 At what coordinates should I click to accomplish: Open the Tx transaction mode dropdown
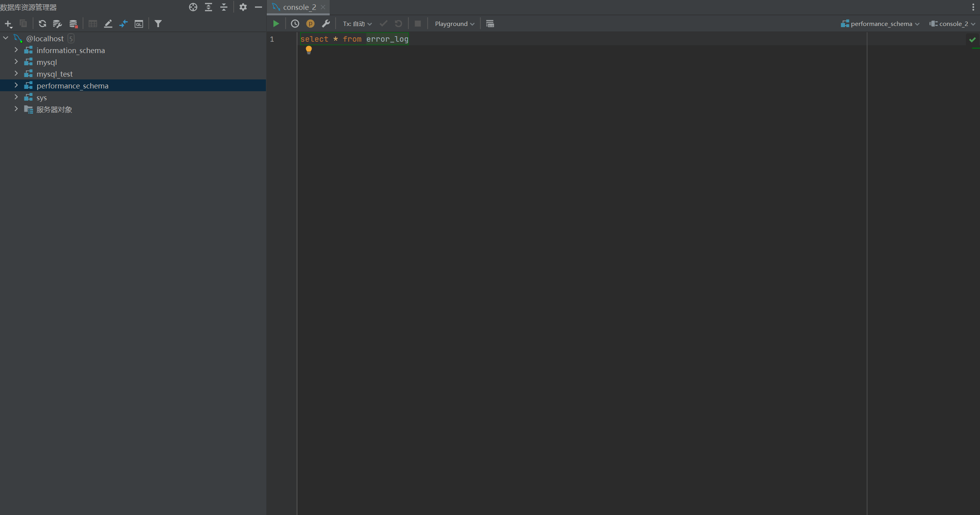[x=357, y=24]
